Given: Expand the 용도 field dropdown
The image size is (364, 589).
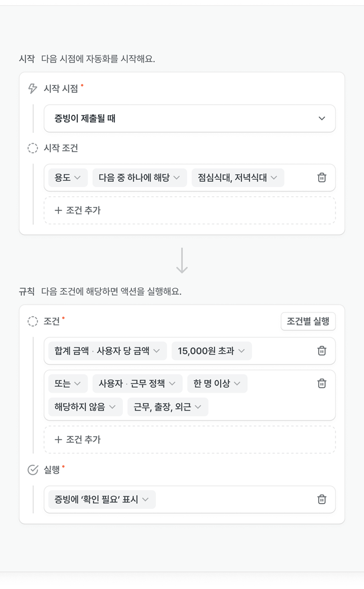Looking at the screenshot, I should [x=68, y=177].
